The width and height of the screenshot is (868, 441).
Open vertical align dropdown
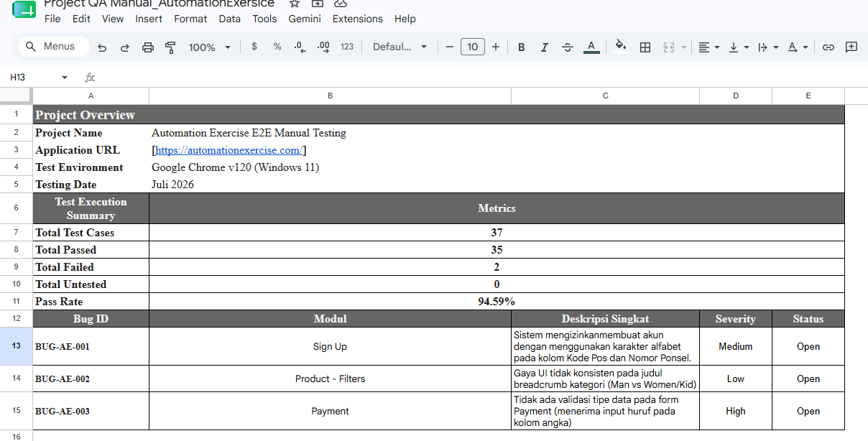pyautogui.click(x=739, y=47)
